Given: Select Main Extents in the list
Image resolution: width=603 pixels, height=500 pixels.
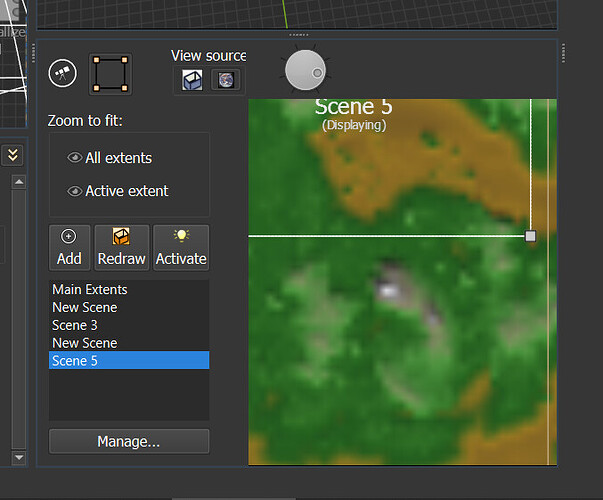Looking at the screenshot, I should pos(129,290).
